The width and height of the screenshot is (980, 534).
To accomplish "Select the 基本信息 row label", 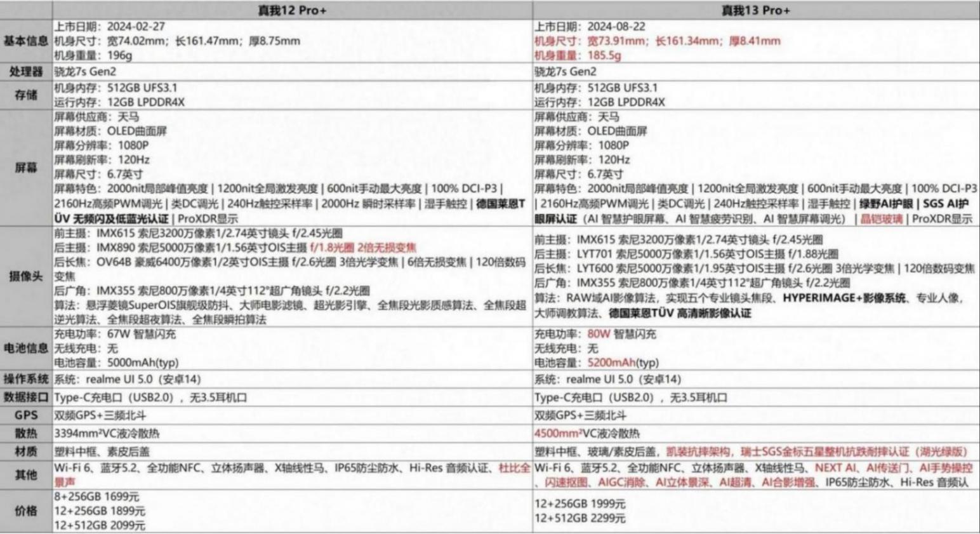I will click(x=26, y=41).
